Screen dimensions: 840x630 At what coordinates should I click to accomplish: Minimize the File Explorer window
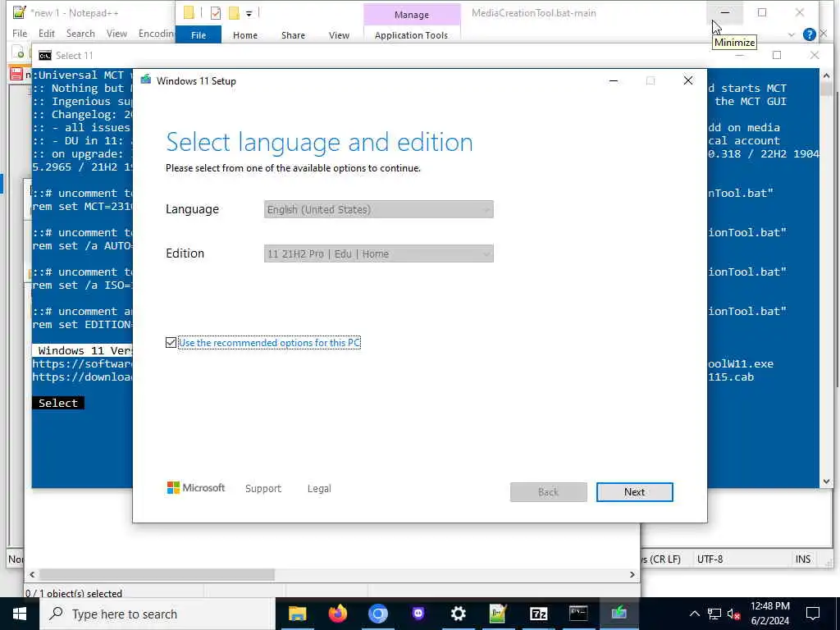point(725,12)
